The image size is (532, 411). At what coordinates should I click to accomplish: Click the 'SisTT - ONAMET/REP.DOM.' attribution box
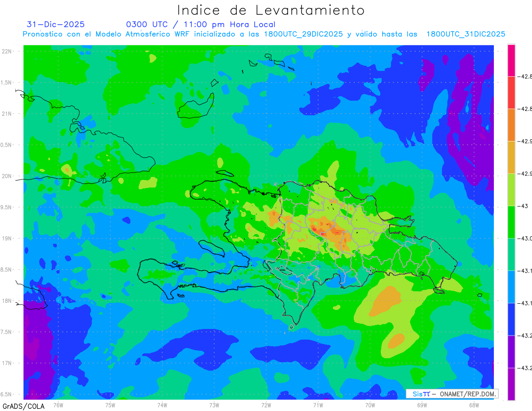[x=452, y=394]
